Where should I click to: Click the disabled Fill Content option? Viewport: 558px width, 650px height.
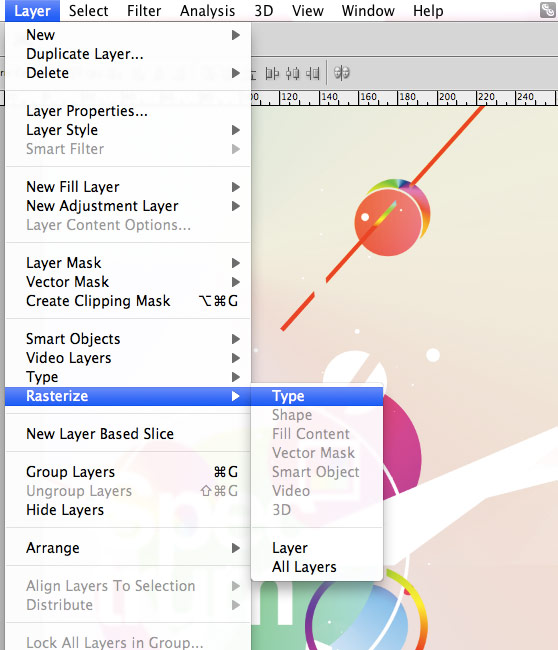click(317, 434)
